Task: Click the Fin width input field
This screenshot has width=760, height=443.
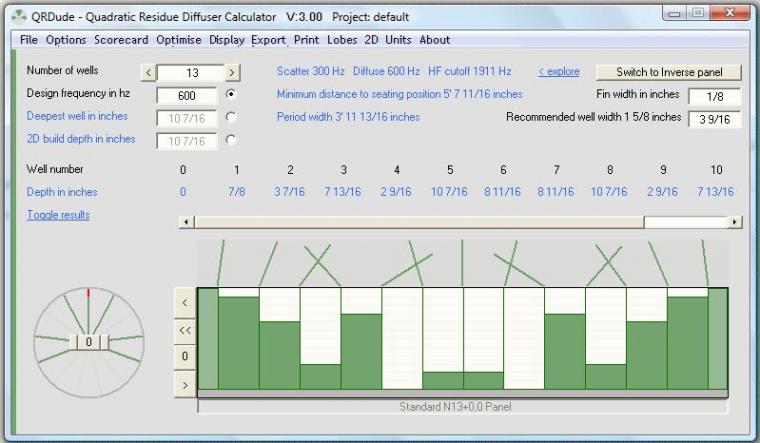Action: click(714, 95)
